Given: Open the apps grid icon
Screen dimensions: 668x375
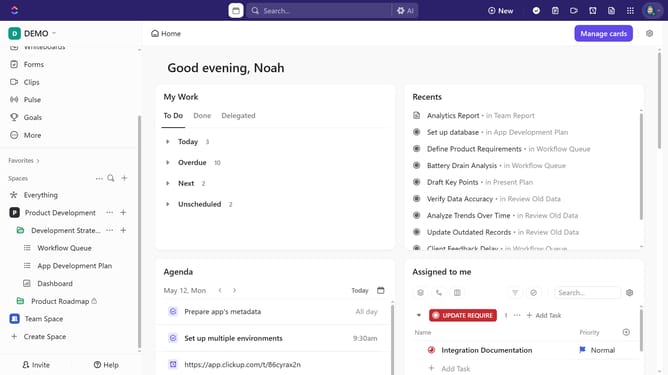Looking at the screenshot, I should click(x=630, y=11).
